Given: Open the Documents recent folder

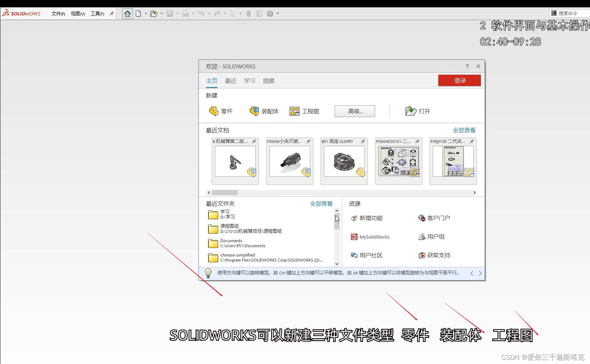Looking at the screenshot, I should coord(237,243).
